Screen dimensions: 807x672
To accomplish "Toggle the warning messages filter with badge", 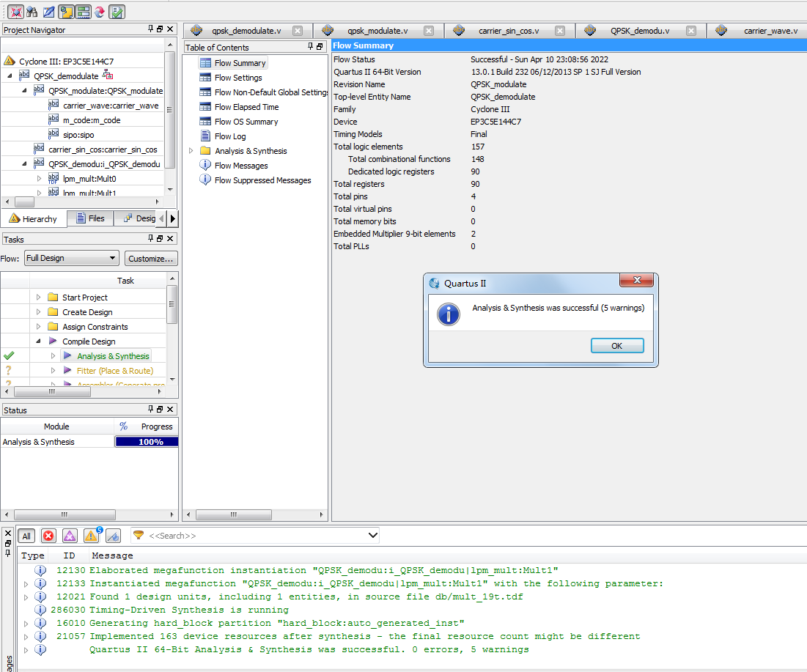I will point(92,536).
